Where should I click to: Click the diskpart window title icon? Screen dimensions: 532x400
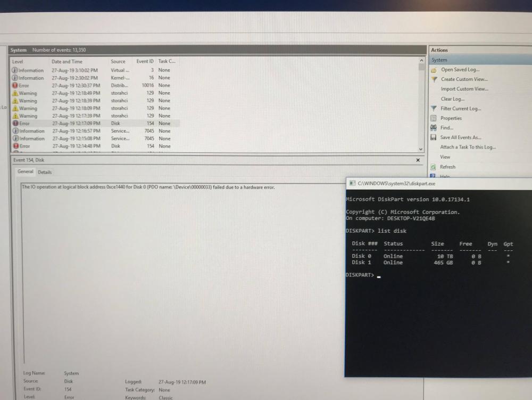click(353, 183)
